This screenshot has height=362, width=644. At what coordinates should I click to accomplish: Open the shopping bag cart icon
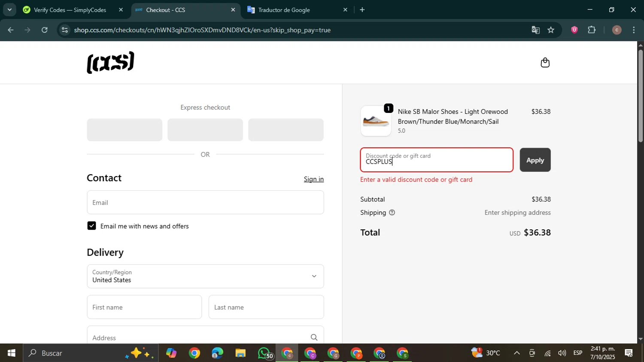pos(545,63)
